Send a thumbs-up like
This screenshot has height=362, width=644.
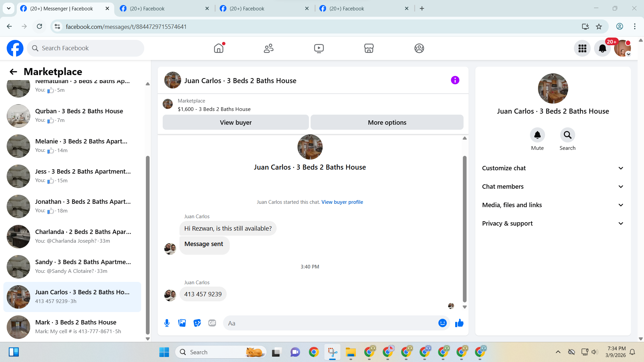pyautogui.click(x=459, y=323)
